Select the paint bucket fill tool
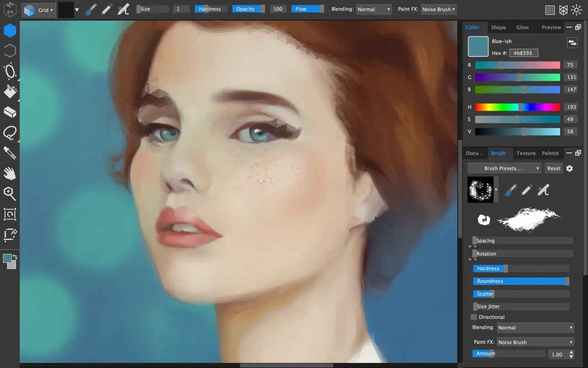The image size is (588, 368). pos(10,92)
